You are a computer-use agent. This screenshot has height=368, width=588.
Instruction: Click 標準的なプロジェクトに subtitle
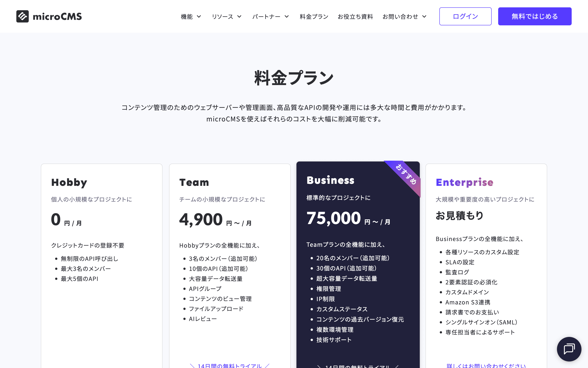339,198
